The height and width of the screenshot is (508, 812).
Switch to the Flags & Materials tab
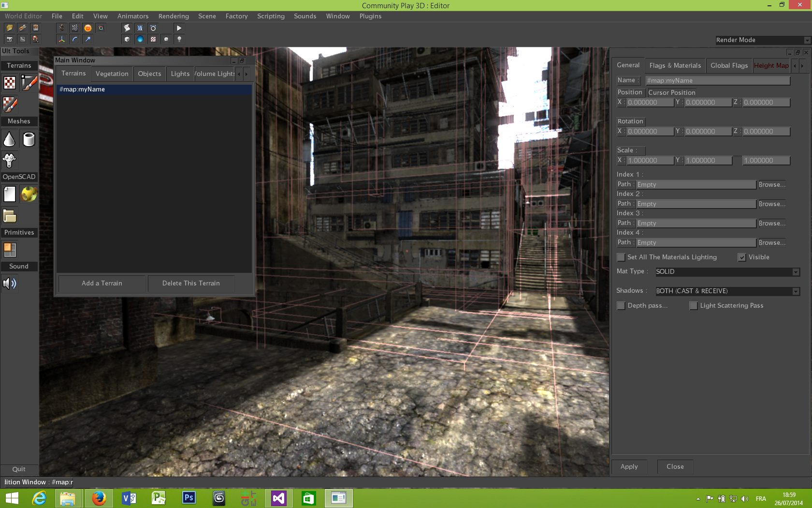click(675, 65)
